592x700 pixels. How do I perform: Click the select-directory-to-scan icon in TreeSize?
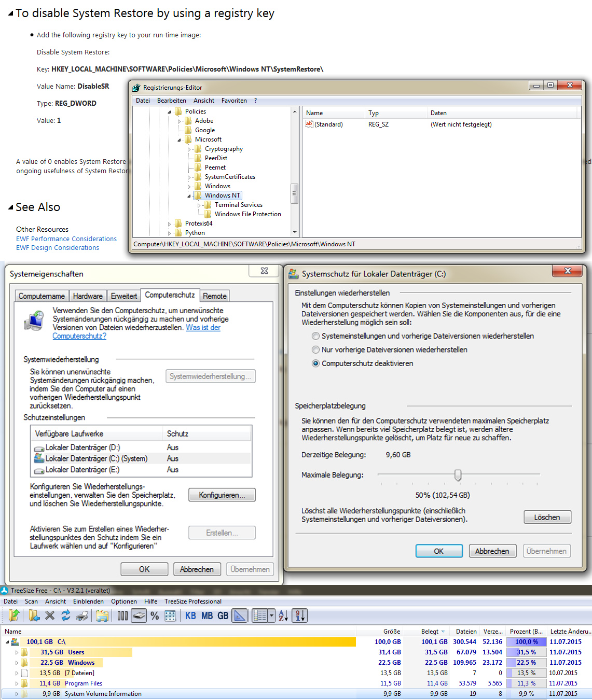pos(34,615)
